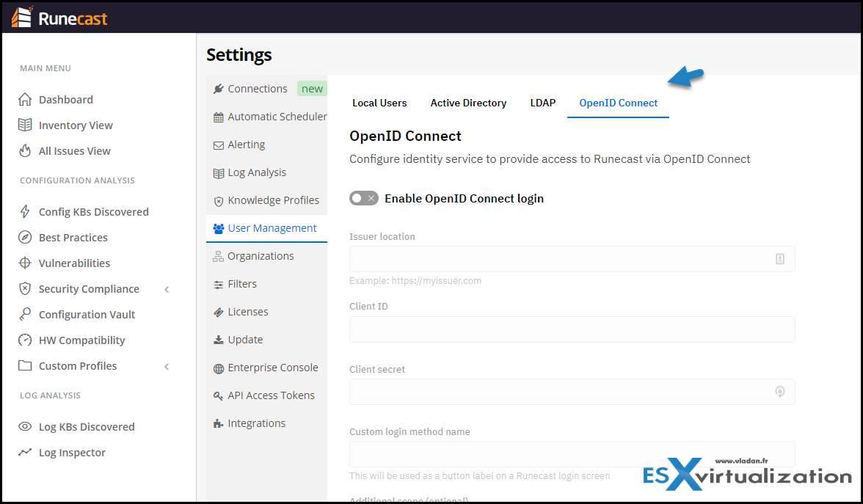Switch to the Active Directory tab
The image size is (863, 504).
(468, 103)
